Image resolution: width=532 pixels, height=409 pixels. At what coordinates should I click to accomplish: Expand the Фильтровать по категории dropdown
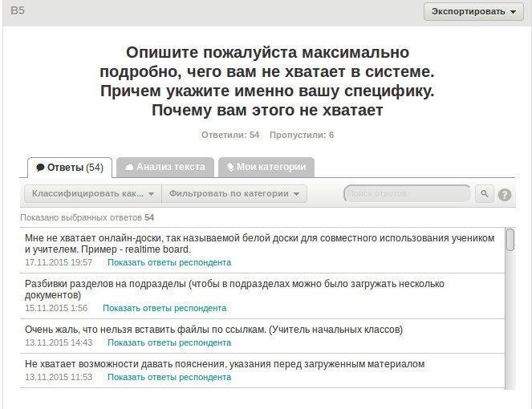click(234, 193)
